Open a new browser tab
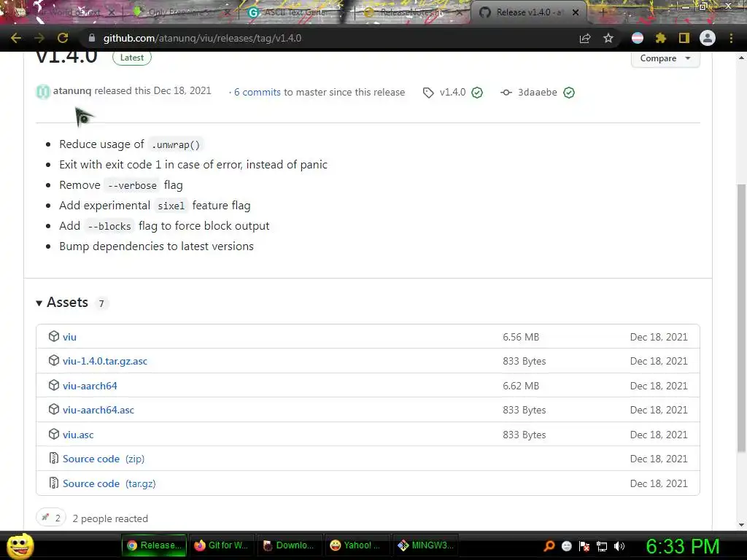Screen dimensions: 747x560 [x=603, y=12]
